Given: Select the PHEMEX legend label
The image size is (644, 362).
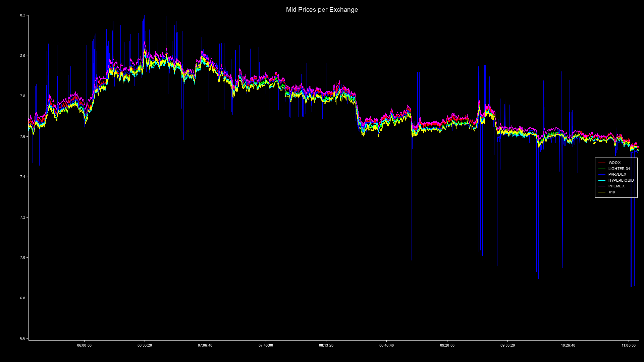Looking at the screenshot, I should point(616,186).
